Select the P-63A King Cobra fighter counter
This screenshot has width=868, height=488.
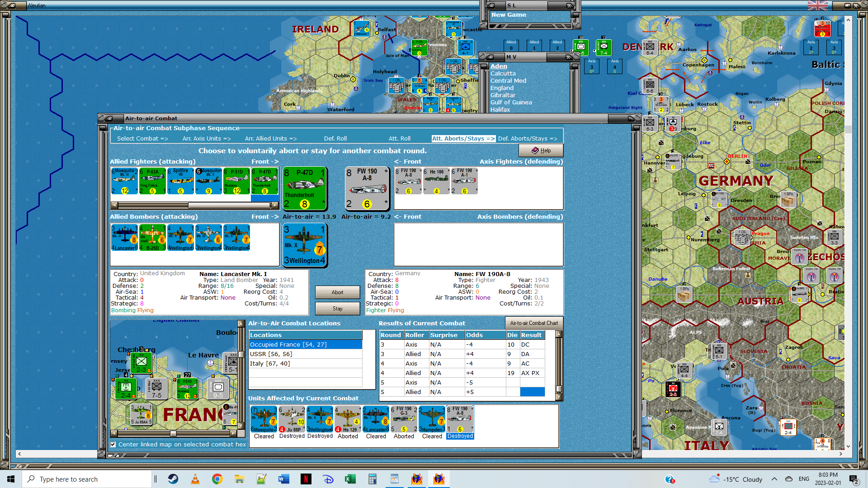(x=152, y=181)
